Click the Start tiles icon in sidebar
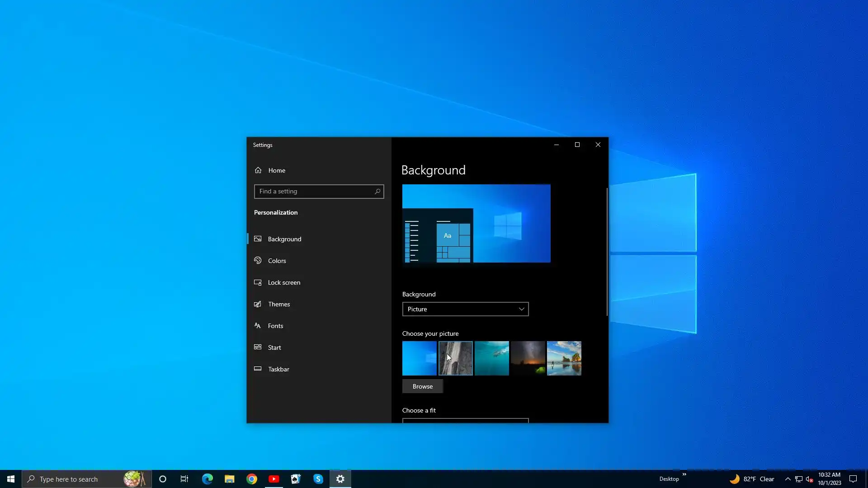This screenshot has width=868, height=488. (x=258, y=347)
